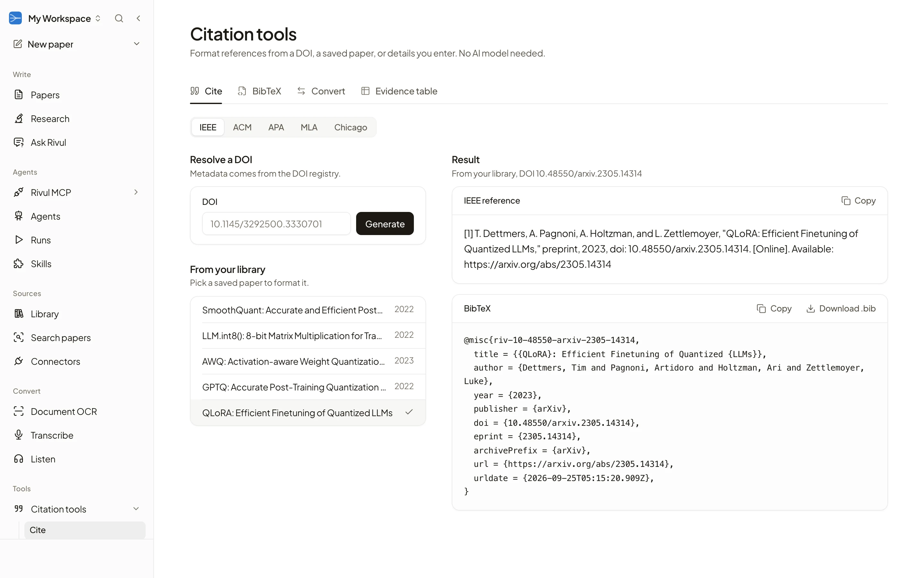Click the New paper pencil icon

pos(18,44)
